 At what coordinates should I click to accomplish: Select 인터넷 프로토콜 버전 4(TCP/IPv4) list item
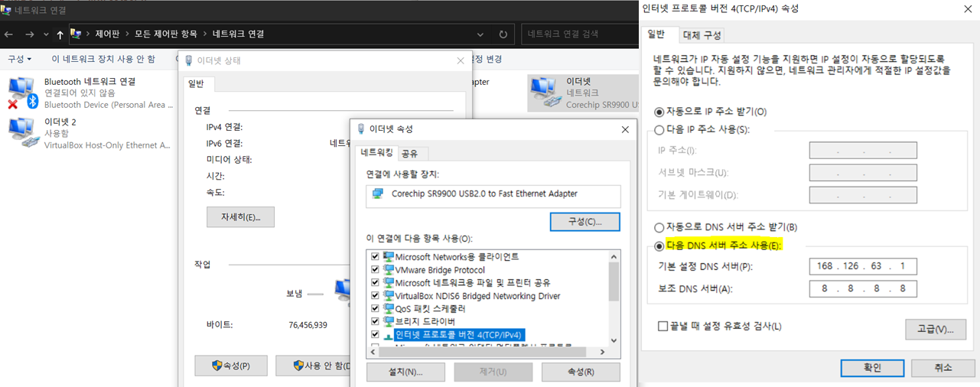click(459, 335)
